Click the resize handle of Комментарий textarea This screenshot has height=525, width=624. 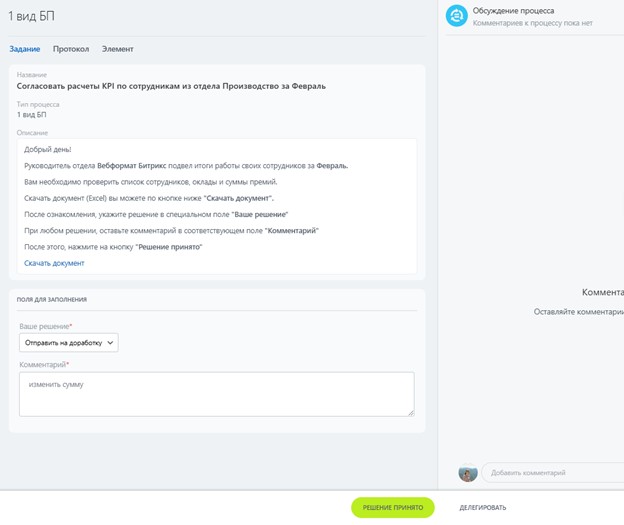coord(409,411)
